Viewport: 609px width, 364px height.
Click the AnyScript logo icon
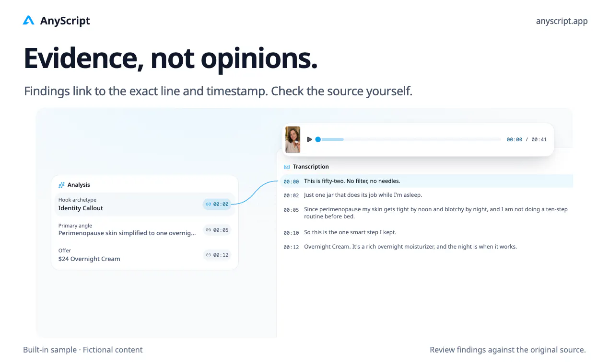pos(29,21)
